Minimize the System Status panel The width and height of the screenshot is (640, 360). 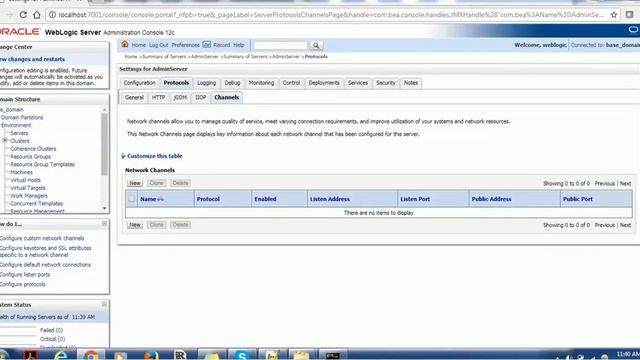point(104,304)
